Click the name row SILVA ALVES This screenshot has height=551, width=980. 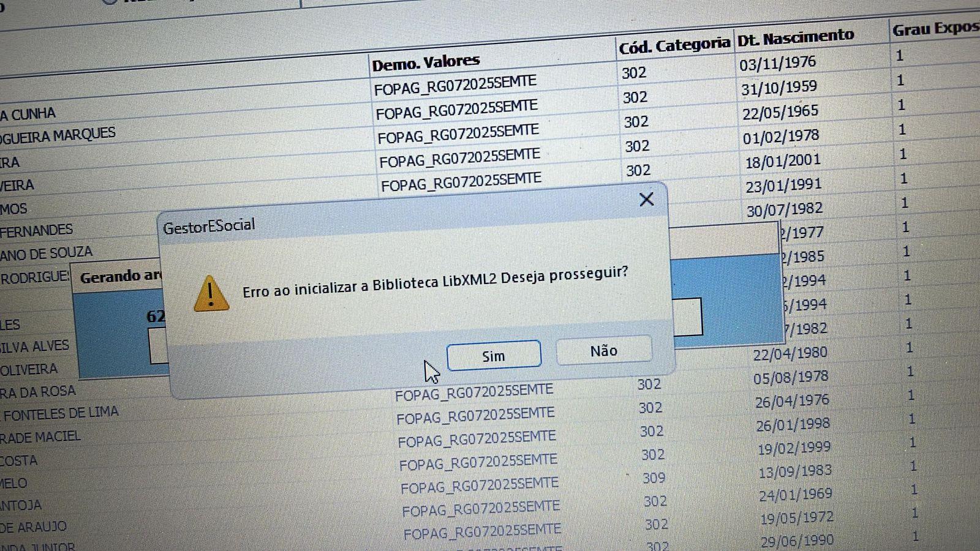(x=34, y=347)
